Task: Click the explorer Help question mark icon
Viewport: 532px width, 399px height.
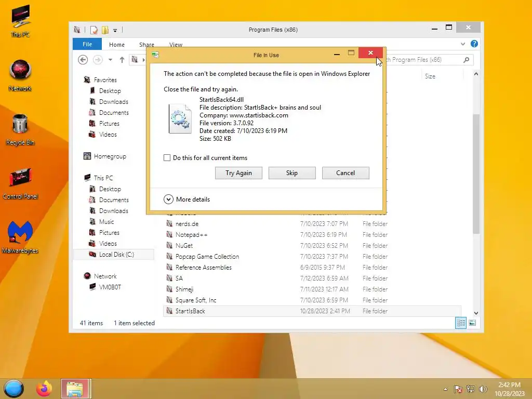Action: pos(474,44)
